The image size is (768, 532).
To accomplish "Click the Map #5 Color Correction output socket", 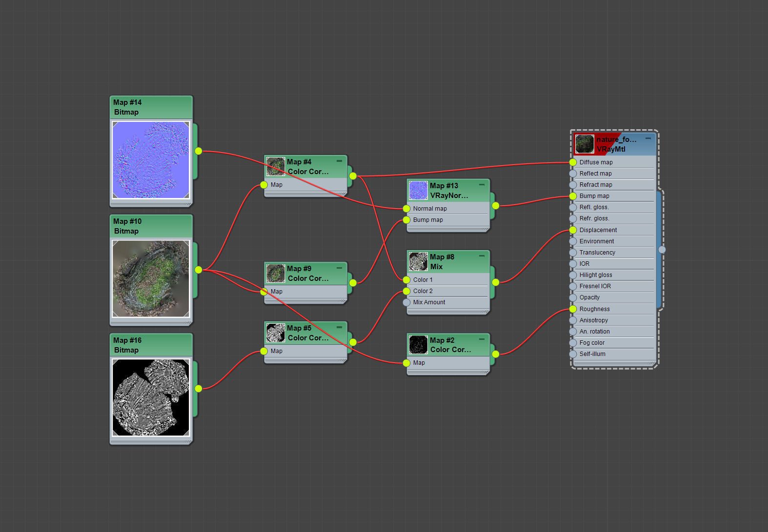I will (x=353, y=342).
